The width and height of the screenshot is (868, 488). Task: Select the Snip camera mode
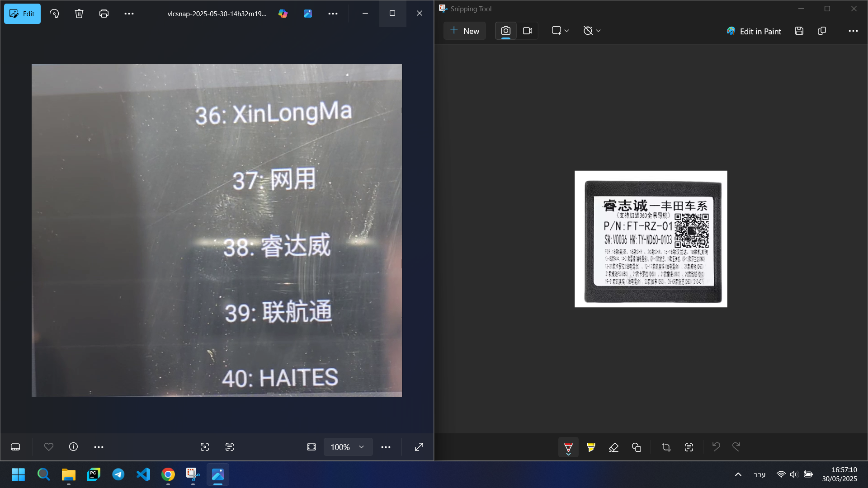click(x=506, y=31)
